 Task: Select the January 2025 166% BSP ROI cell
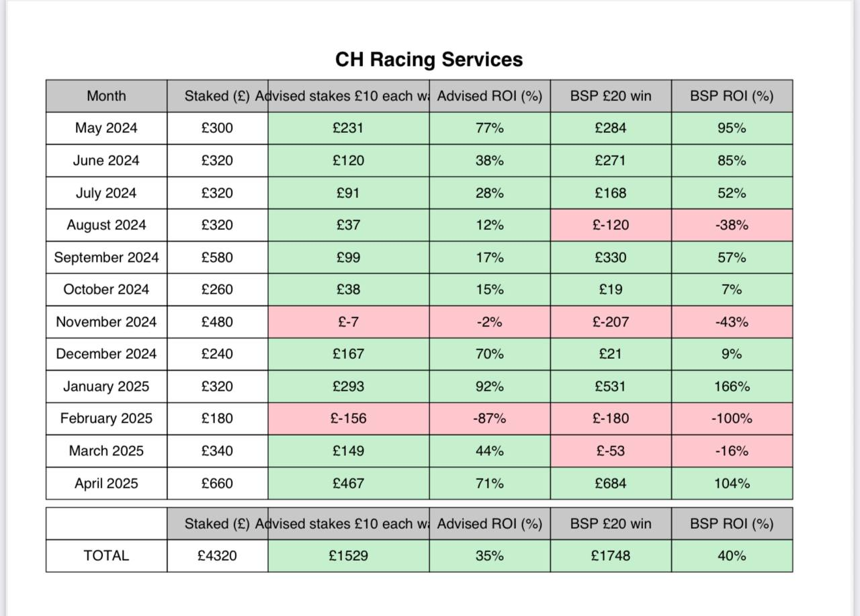732,386
